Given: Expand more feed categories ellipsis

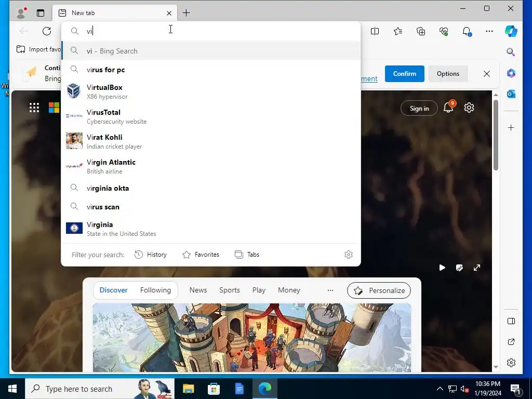Looking at the screenshot, I should (x=330, y=290).
